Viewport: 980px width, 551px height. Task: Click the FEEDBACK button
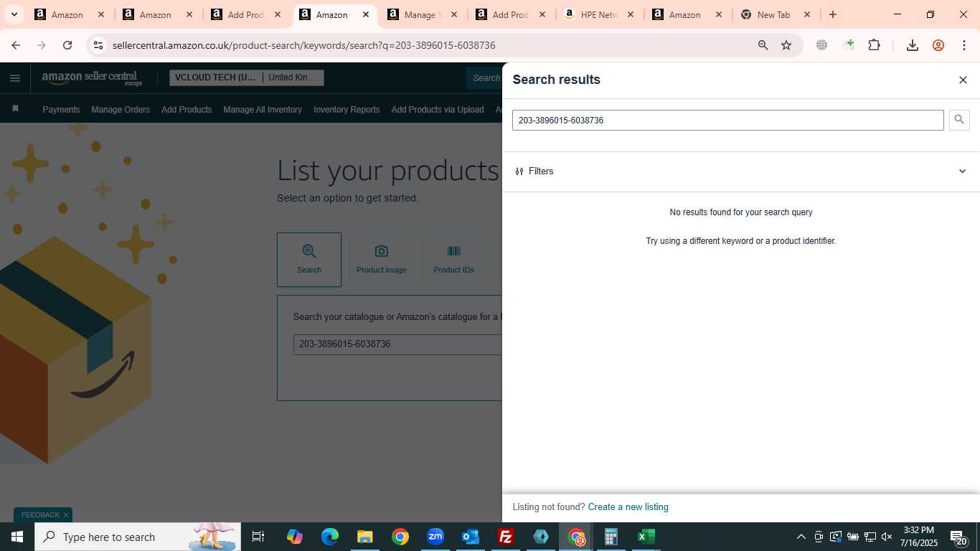pyautogui.click(x=40, y=515)
